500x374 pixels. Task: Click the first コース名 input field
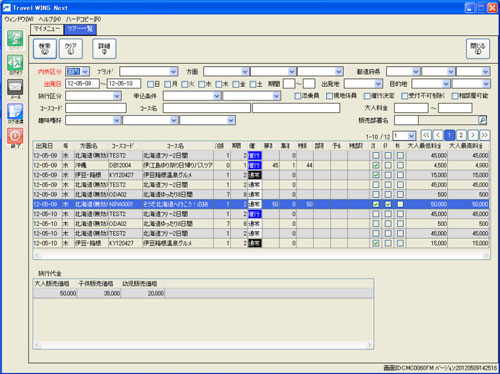(207, 108)
